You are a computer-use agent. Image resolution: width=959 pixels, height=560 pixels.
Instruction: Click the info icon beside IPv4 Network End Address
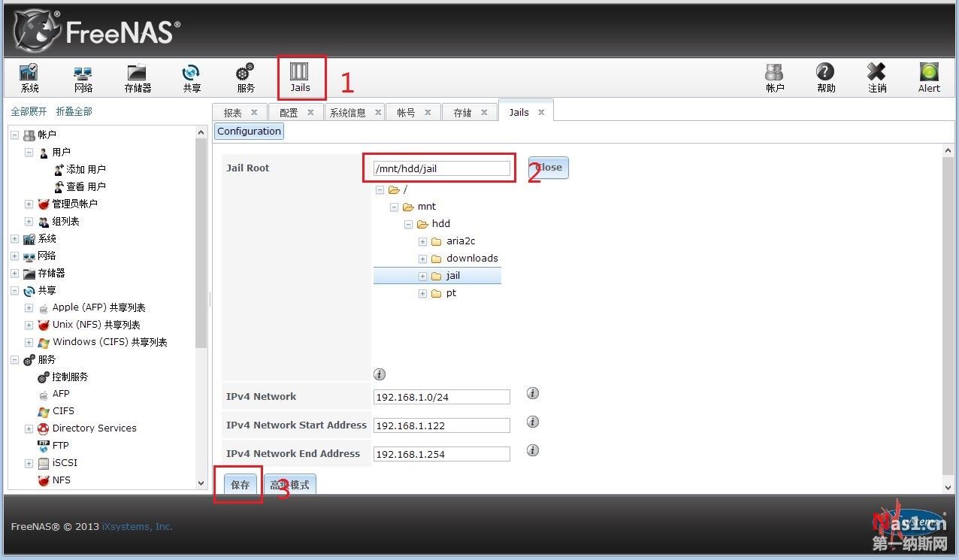click(x=533, y=450)
